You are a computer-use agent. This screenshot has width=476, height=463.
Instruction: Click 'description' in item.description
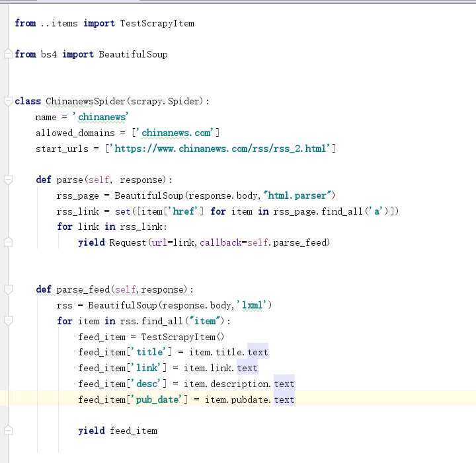tap(239, 384)
